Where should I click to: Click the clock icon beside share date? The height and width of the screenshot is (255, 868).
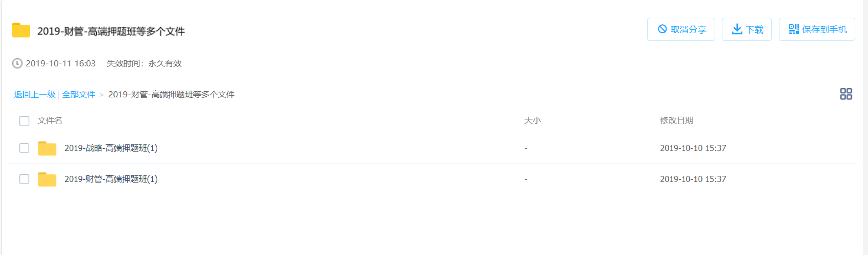[18, 63]
